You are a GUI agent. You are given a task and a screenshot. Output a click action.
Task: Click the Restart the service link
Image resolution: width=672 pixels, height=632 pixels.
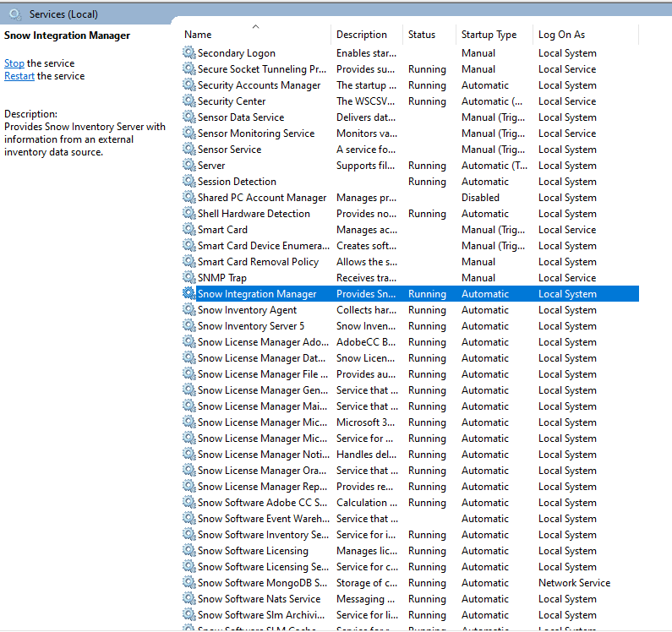tap(19, 76)
